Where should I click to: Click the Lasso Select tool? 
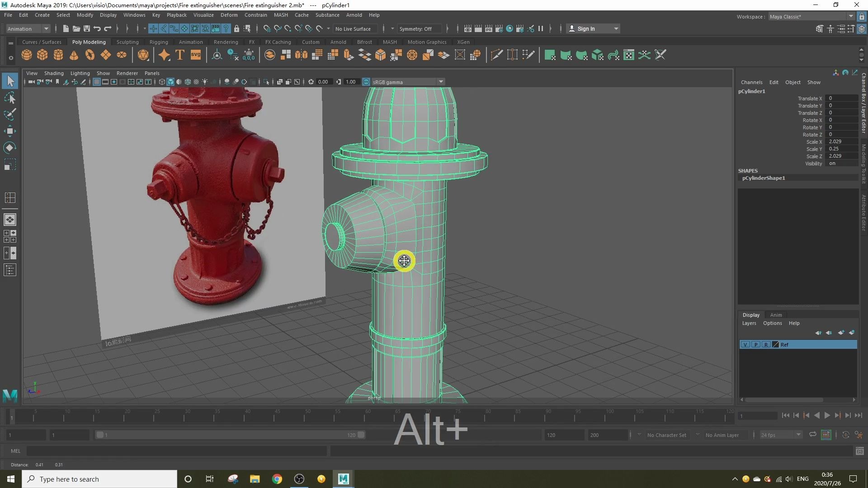pyautogui.click(x=10, y=98)
